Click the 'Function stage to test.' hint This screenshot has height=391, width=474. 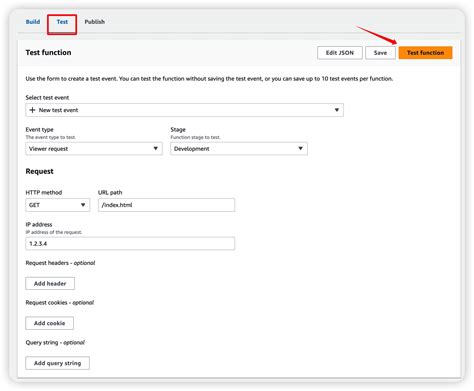coord(195,137)
